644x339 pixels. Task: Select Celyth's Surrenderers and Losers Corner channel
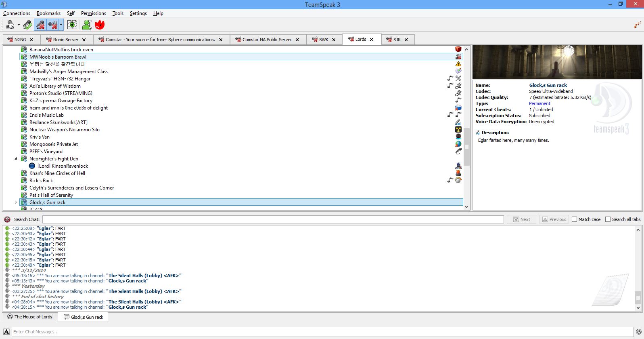(71, 188)
